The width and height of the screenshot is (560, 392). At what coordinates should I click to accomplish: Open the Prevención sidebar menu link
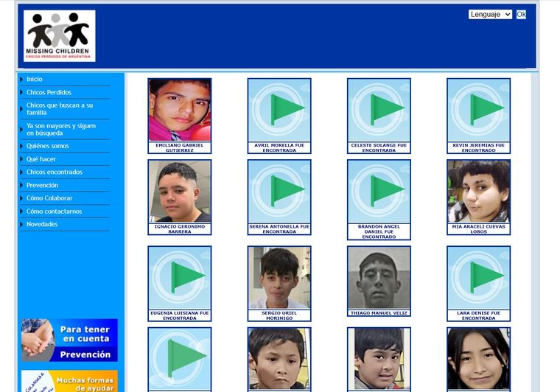click(x=42, y=185)
